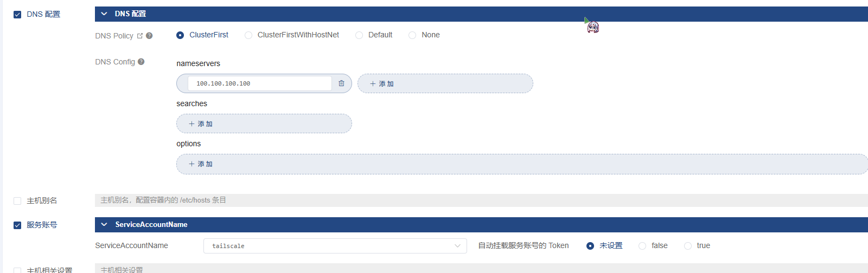Select the None DNS policy
Viewport: 868px width, 273px height.
(412, 35)
